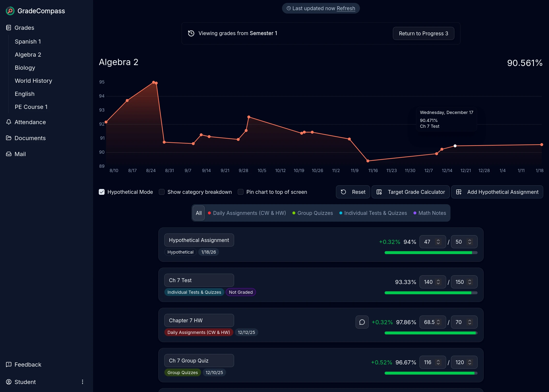Open the Target Grade Calculator
549x392 pixels.
411,192
